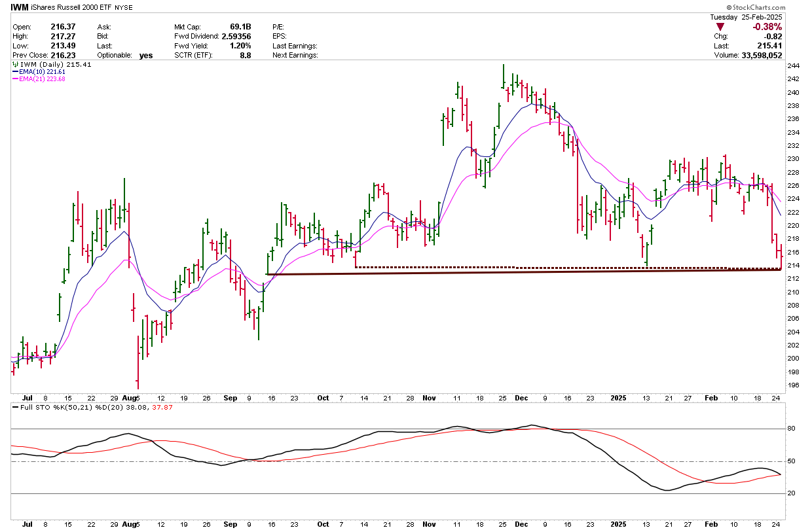Click the Dec label on the bottom time axis
812x530 pixels.
pyautogui.click(x=522, y=524)
